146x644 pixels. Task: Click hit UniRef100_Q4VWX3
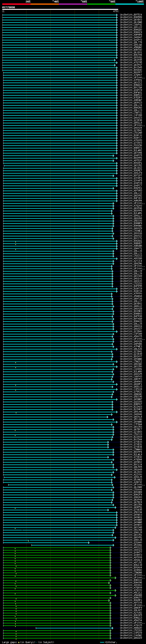point(131,515)
